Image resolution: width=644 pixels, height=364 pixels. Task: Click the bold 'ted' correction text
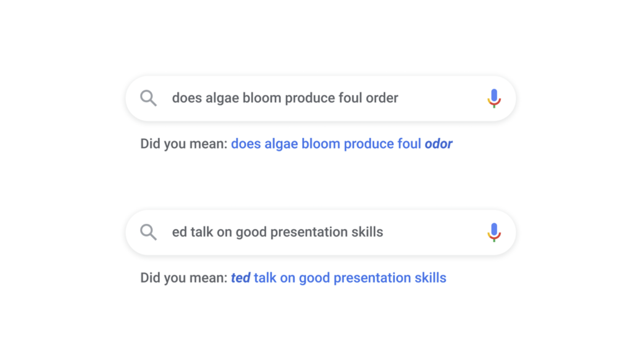click(240, 278)
